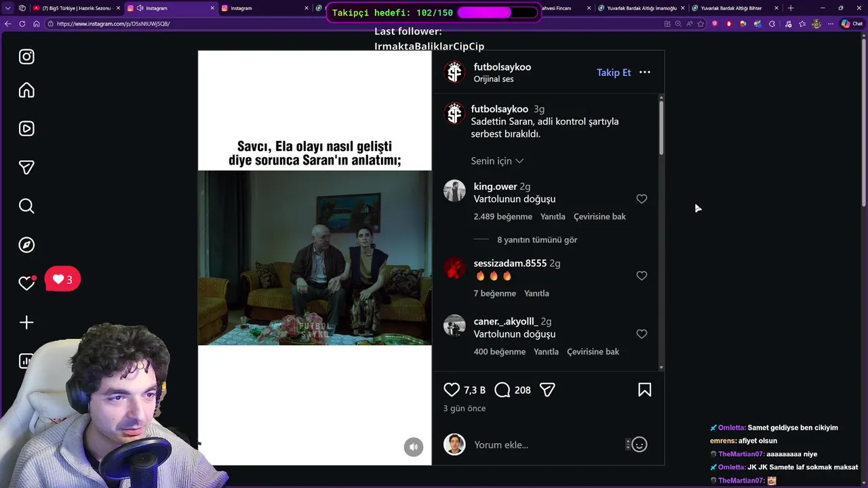
Task: Share the post with paper-plane icon
Action: click(547, 390)
